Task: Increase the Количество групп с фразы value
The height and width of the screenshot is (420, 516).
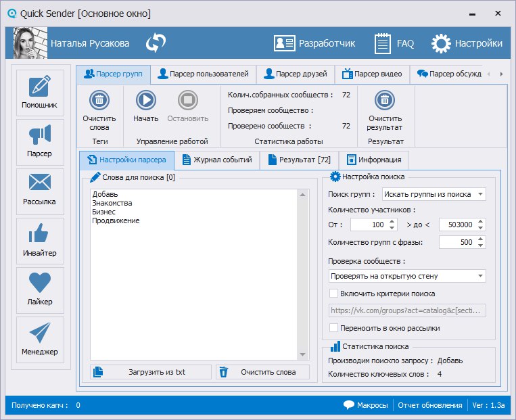Action: tap(480, 239)
